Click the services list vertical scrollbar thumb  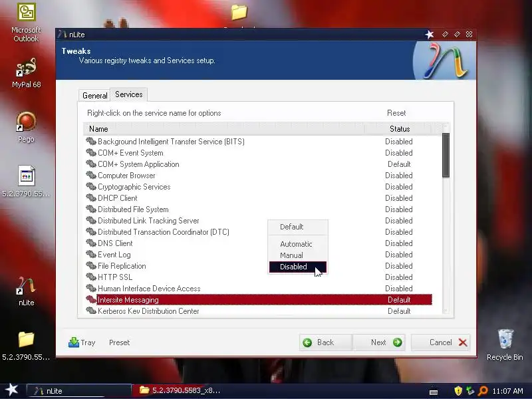(446, 155)
